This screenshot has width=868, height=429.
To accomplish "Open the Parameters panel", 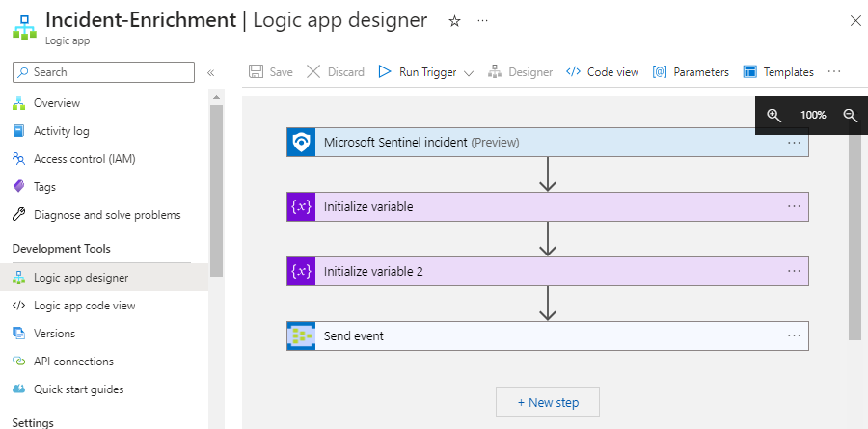I will [x=691, y=72].
